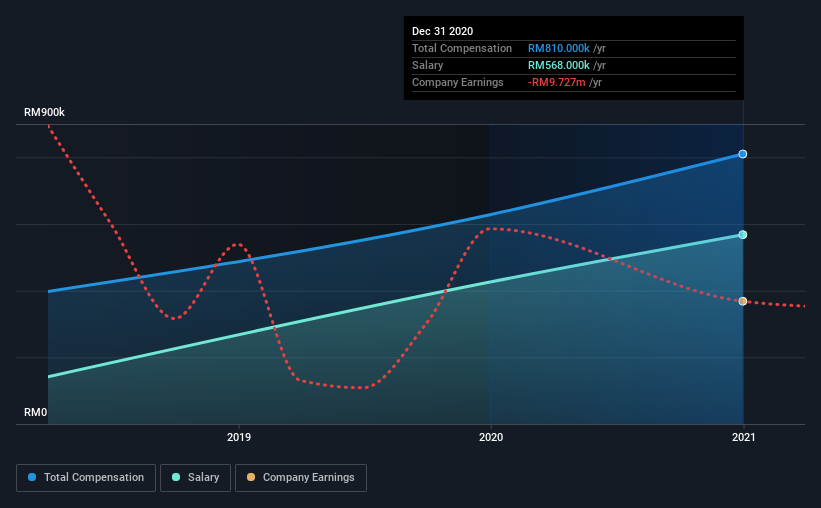Click the Salary tooltip row label
821x508 pixels.
427,65
